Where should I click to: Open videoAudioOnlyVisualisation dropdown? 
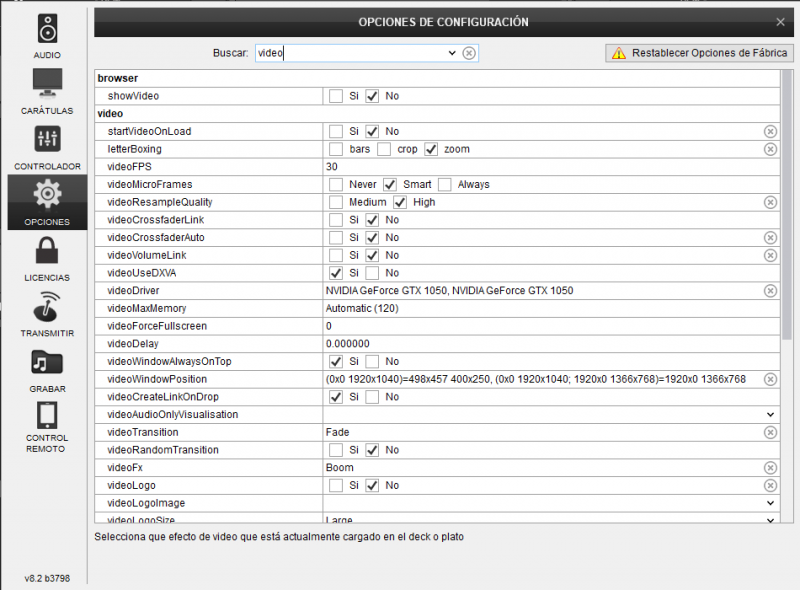770,415
